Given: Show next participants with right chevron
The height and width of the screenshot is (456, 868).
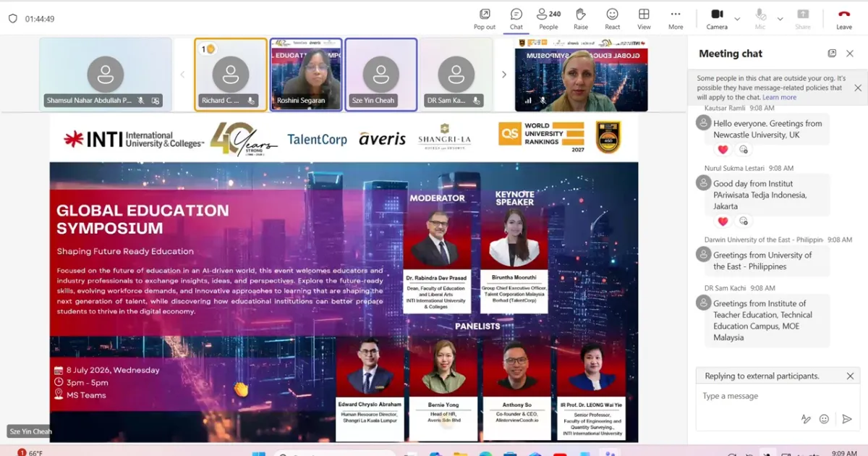Looking at the screenshot, I should tap(504, 75).
